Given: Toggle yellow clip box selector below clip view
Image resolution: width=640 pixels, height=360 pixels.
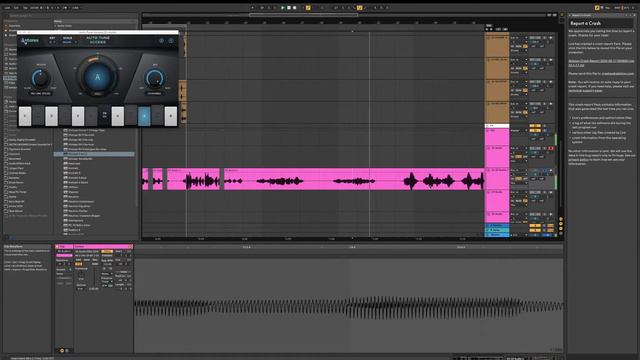Looking at the screenshot, I should (x=62, y=350).
